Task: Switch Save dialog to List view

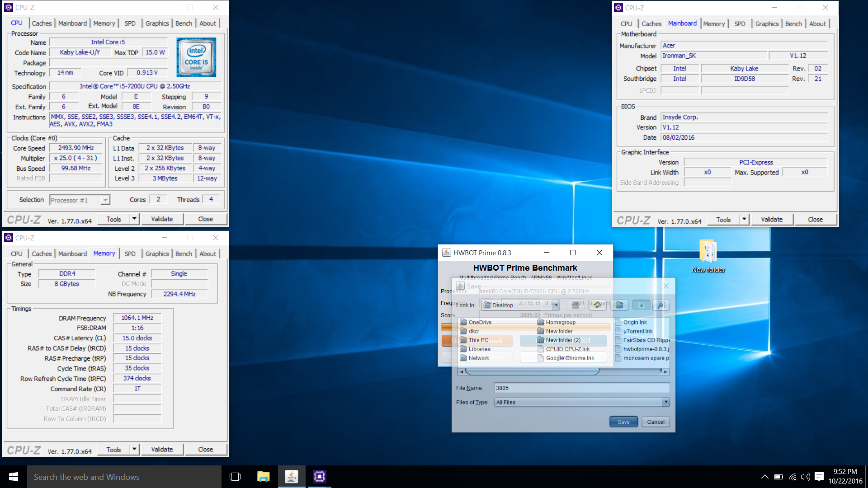Action: tap(641, 305)
